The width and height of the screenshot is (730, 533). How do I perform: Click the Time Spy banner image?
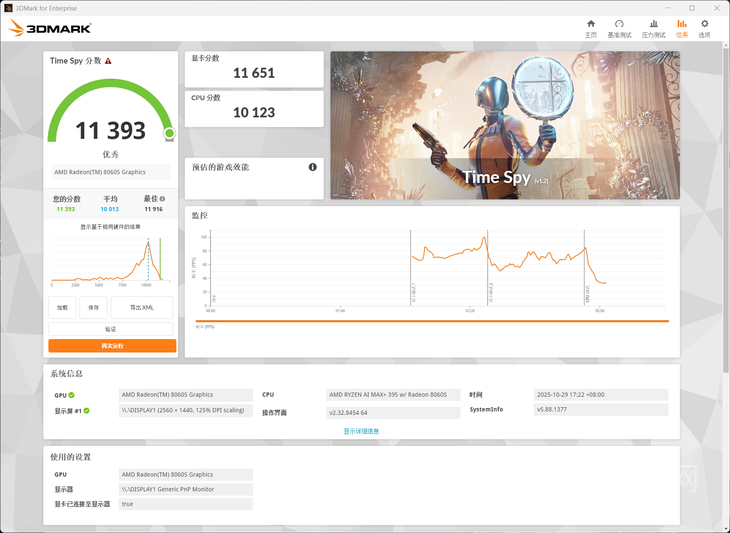coord(504,125)
